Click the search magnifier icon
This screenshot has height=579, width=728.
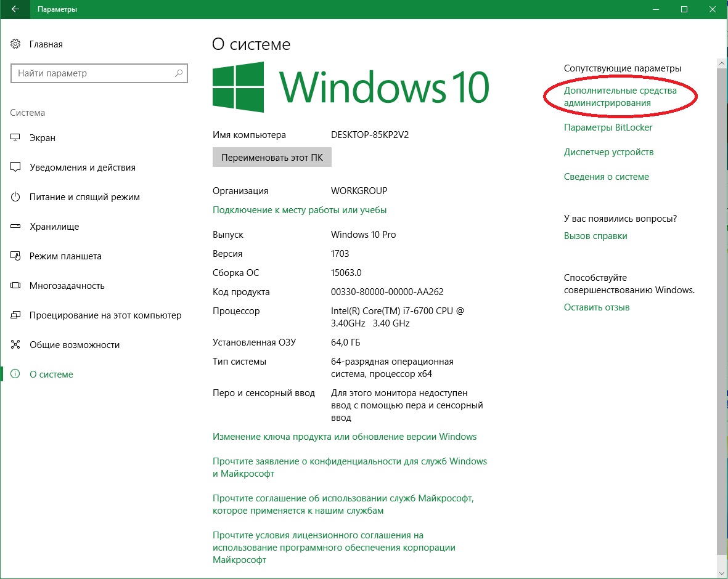[179, 73]
